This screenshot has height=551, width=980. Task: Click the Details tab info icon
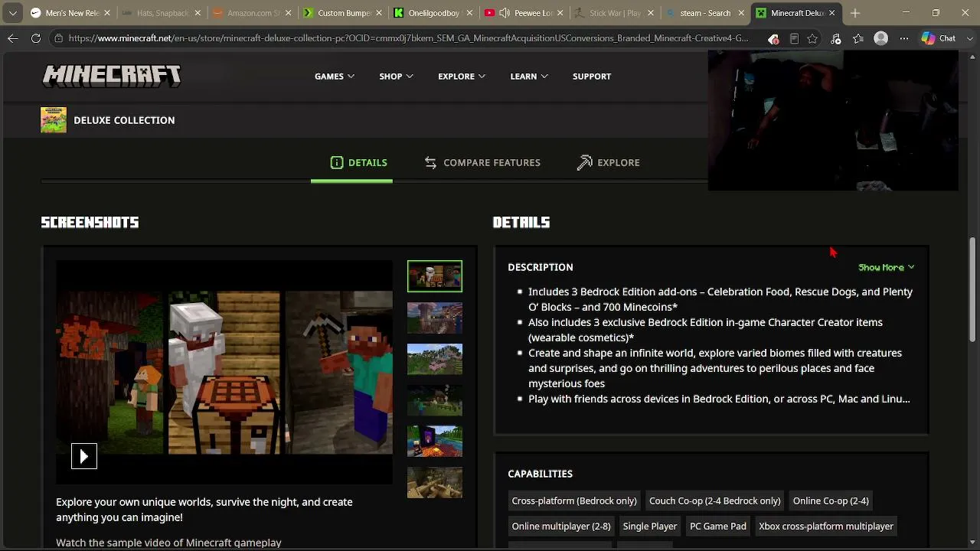tap(337, 162)
